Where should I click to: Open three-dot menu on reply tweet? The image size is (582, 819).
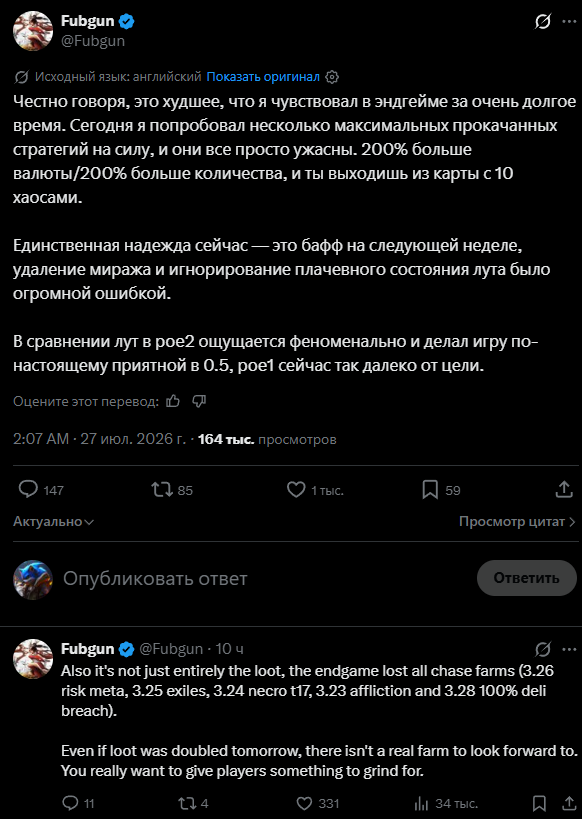point(569,649)
